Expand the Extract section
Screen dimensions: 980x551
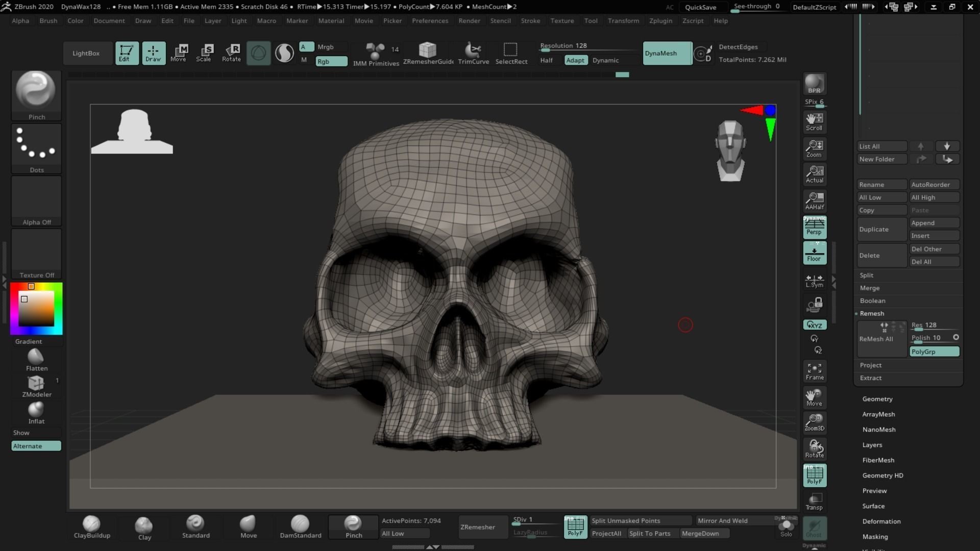870,378
